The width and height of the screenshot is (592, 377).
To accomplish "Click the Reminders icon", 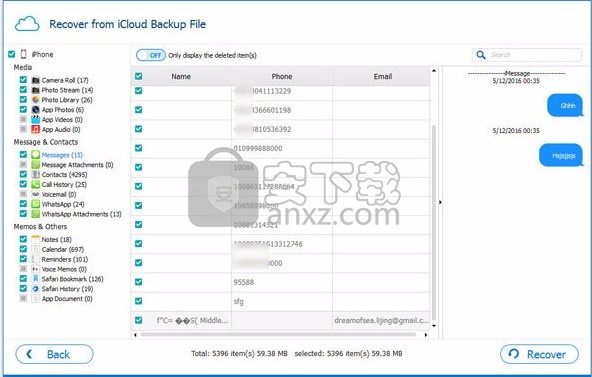I will pos(35,259).
